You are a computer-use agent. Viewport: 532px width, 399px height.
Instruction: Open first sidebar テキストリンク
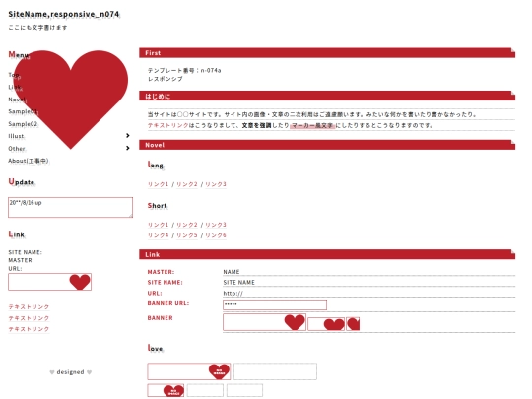[x=29, y=306]
